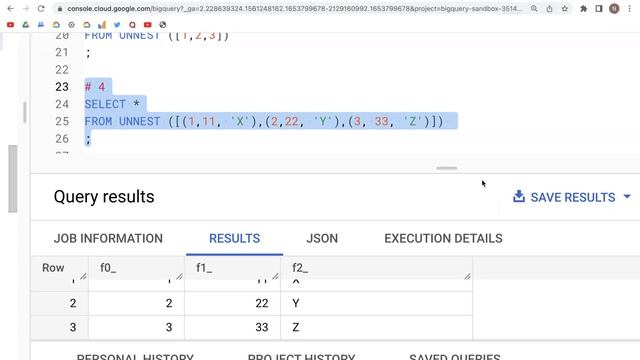Open the Chrome profile avatar

[x=614, y=9]
